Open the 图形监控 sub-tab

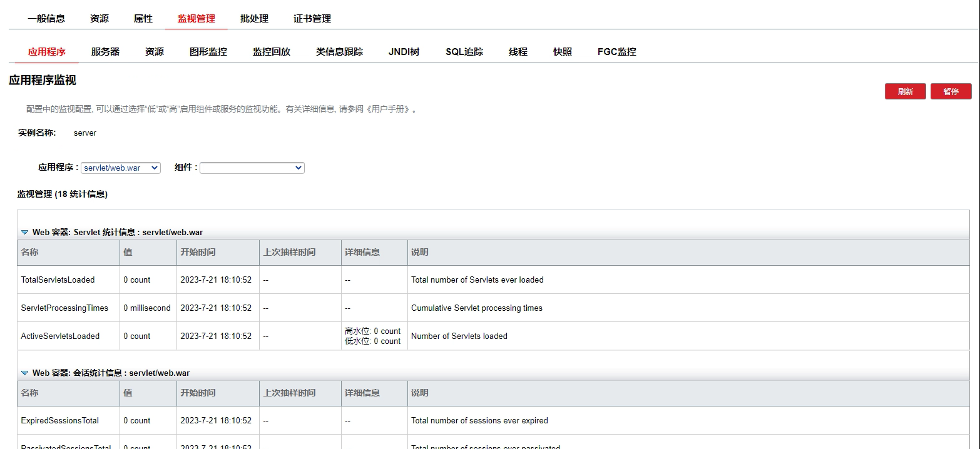tap(208, 52)
